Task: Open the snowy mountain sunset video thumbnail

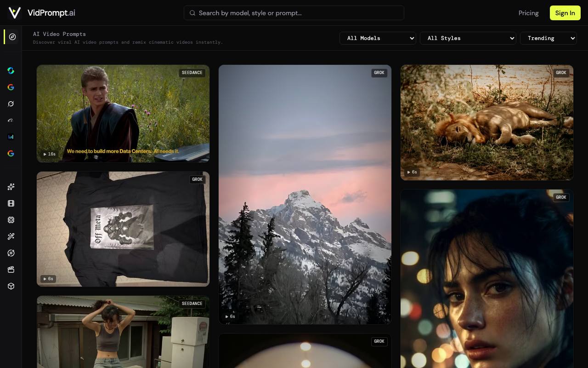Action: [305, 195]
